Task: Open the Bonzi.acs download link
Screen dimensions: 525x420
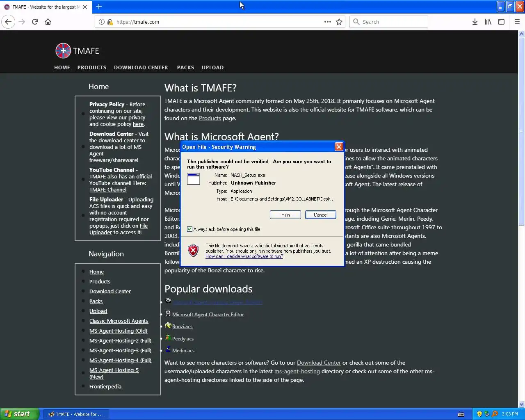Action: coord(183,326)
